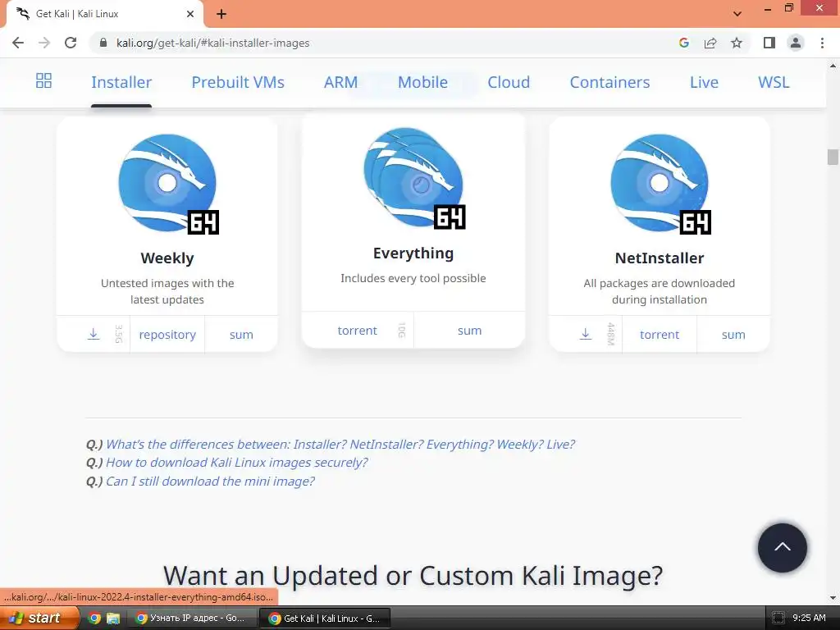Open the browser side panel
This screenshot has width=840, height=630.
(x=769, y=43)
